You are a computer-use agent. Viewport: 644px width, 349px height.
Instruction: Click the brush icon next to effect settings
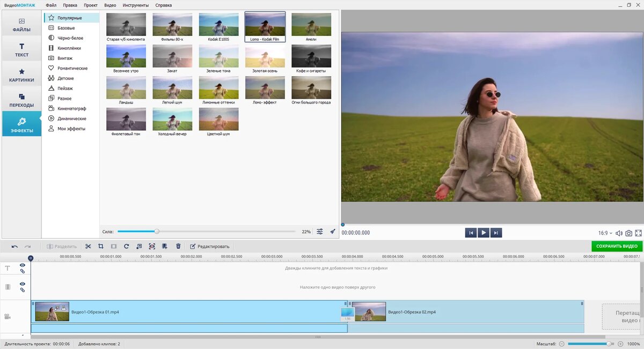pyautogui.click(x=333, y=232)
